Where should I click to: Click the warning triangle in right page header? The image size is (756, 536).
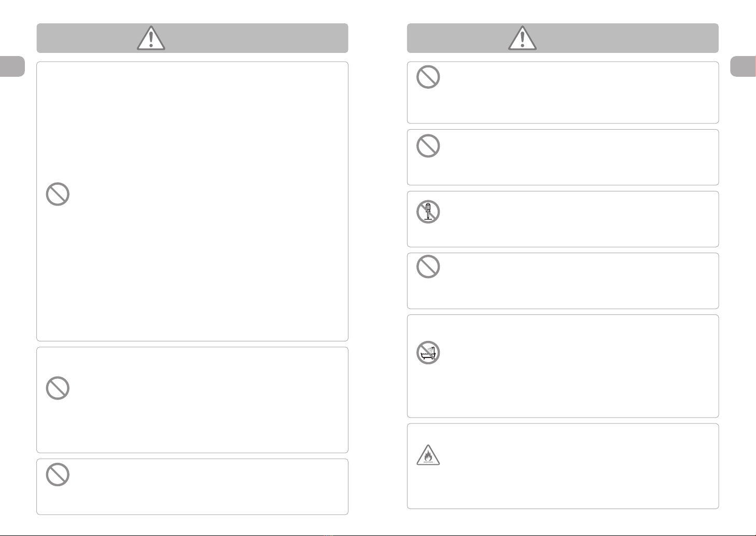pyautogui.click(x=522, y=38)
